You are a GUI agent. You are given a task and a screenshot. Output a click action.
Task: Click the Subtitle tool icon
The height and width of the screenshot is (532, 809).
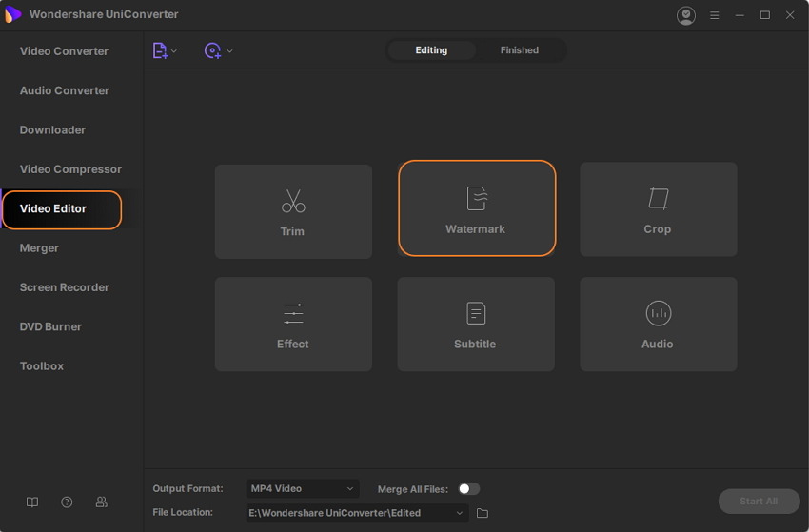tap(475, 313)
